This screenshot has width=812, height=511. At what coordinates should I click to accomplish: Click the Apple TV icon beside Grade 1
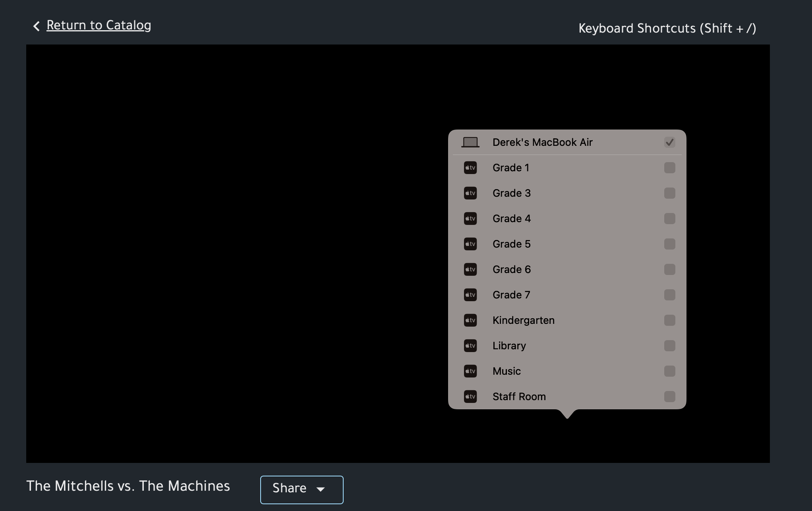470,168
